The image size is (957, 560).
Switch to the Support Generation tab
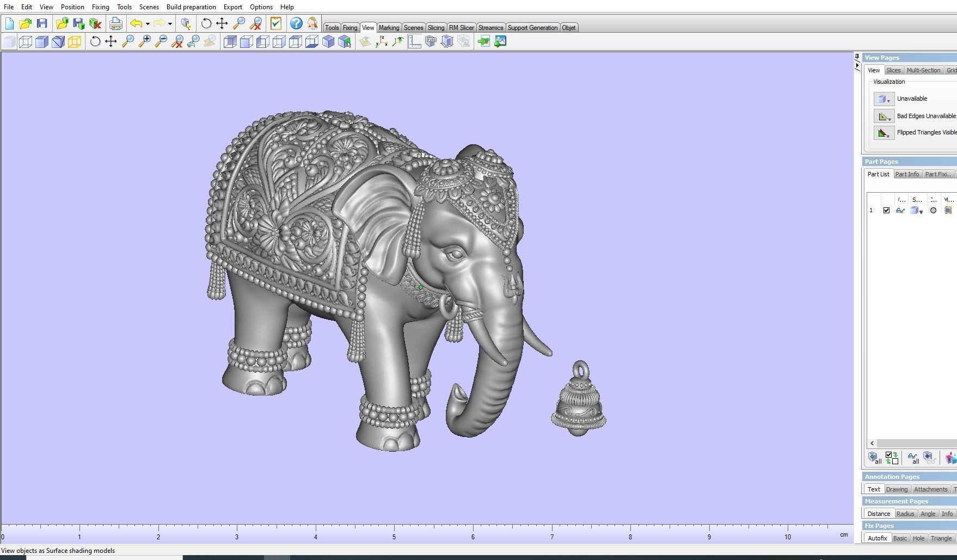(x=532, y=28)
